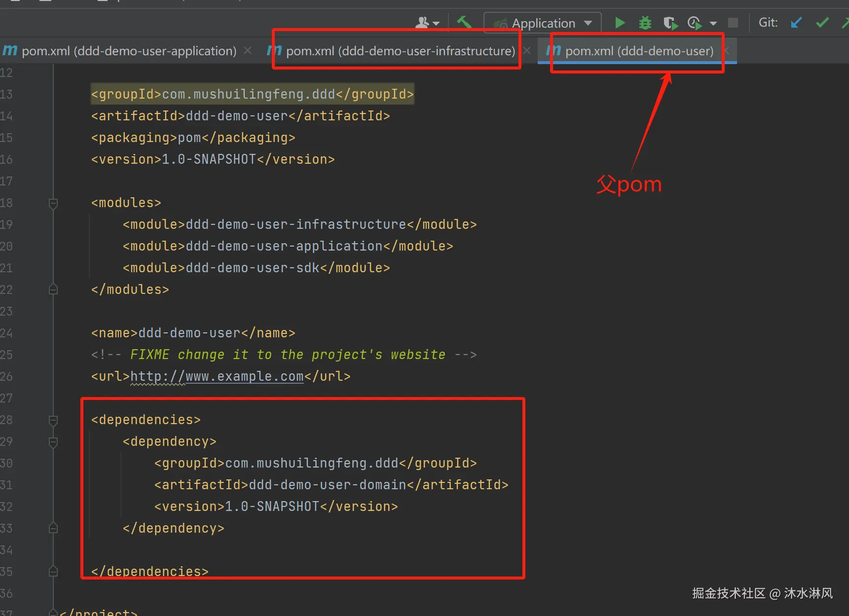The width and height of the screenshot is (849, 616).
Task: Collapse the dependencies block at line 28
Action: (53, 420)
